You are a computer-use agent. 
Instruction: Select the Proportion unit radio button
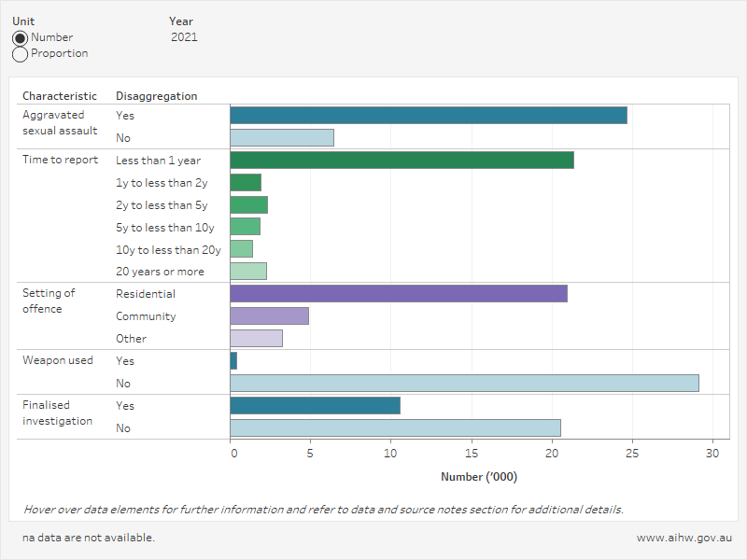coord(21,54)
